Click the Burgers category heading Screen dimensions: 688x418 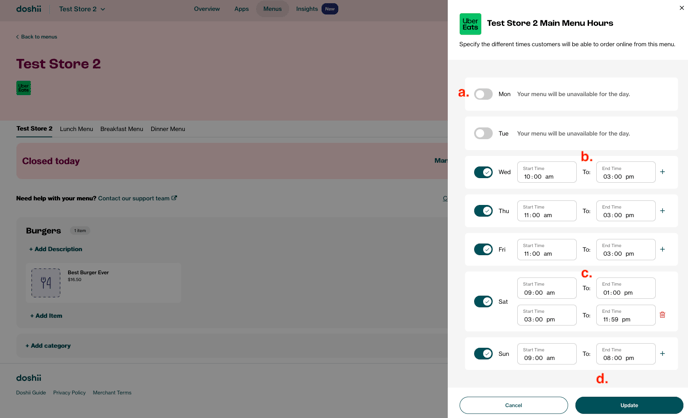(43, 231)
